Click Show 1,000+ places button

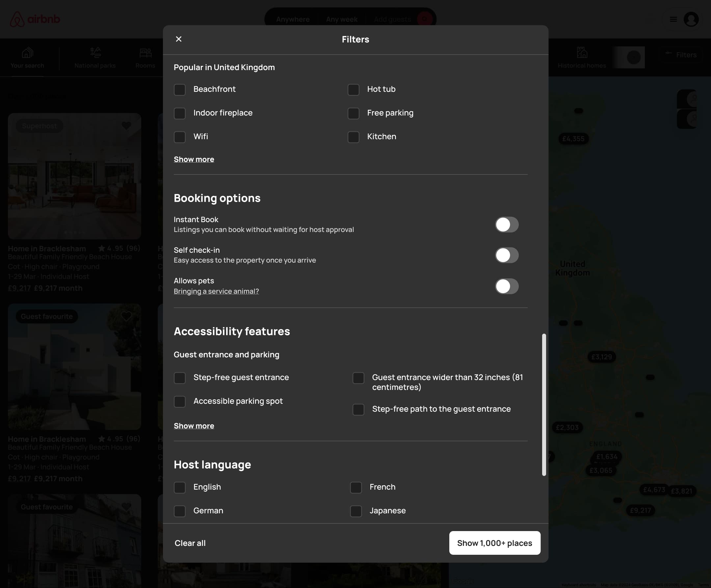pos(495,543)
